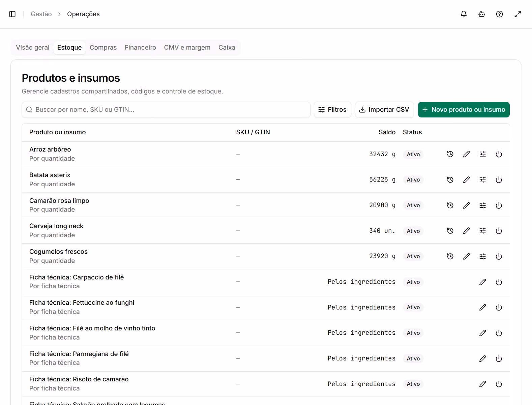Toggle active state of Arroz arbóreo
Viewport: 532px width, 405px height.
tap(499, 154)
